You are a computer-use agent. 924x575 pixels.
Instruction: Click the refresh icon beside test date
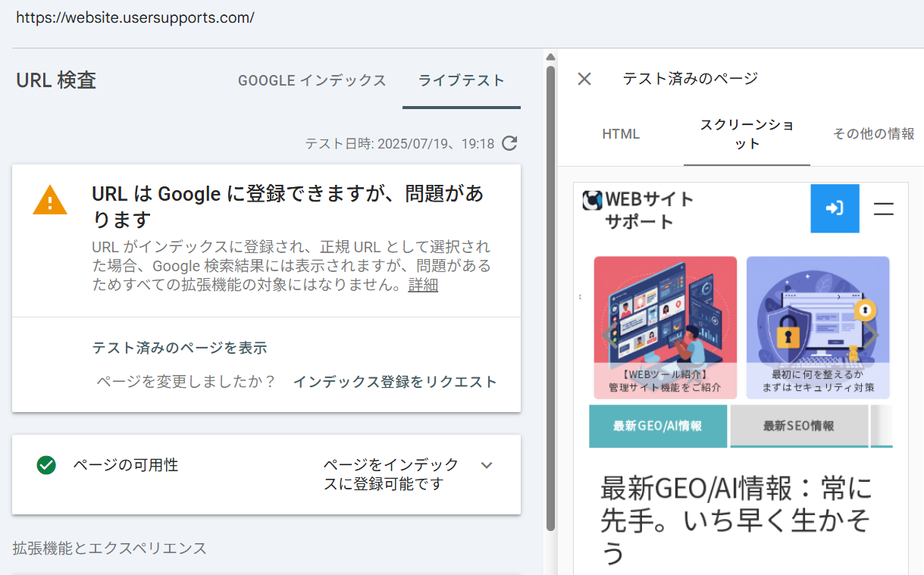pyautogui.click(x=510, y=143)
